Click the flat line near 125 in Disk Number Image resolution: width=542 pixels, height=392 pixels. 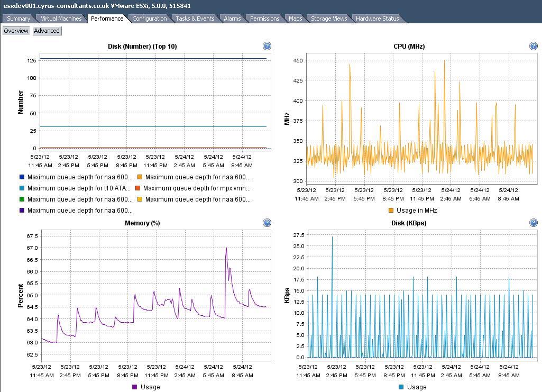coord(153,59)
